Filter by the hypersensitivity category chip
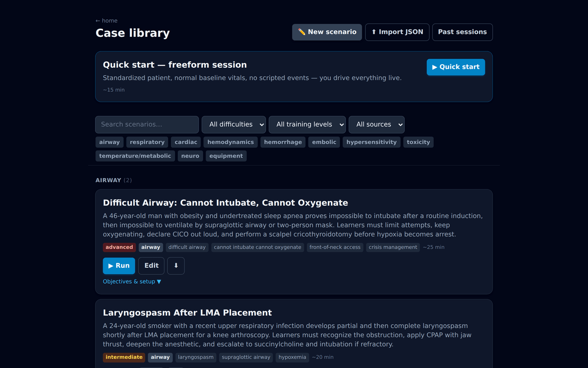The image size is (588, 368). pyautogui.click(x=371, y=142)
